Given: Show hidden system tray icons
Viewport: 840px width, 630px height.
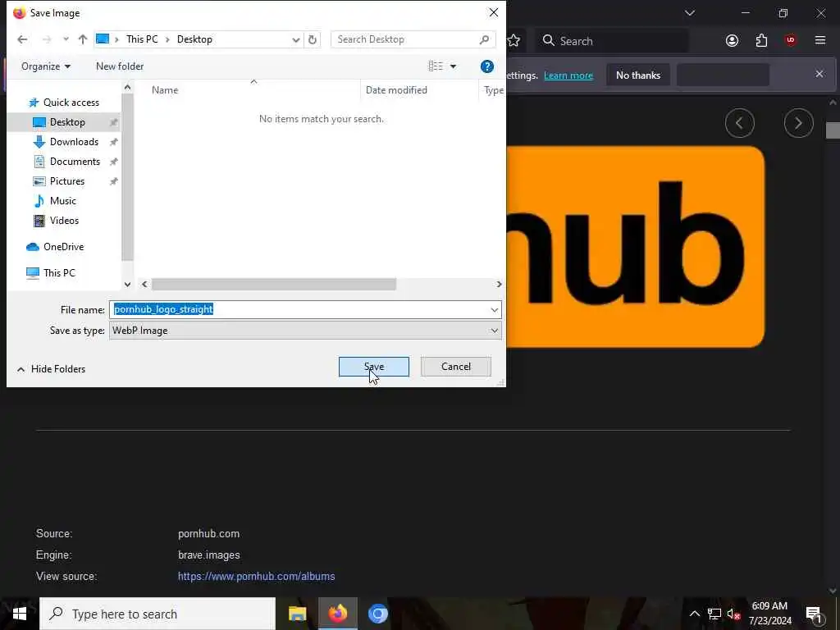Looking at the screenshot, I should [x=694, y=614].
